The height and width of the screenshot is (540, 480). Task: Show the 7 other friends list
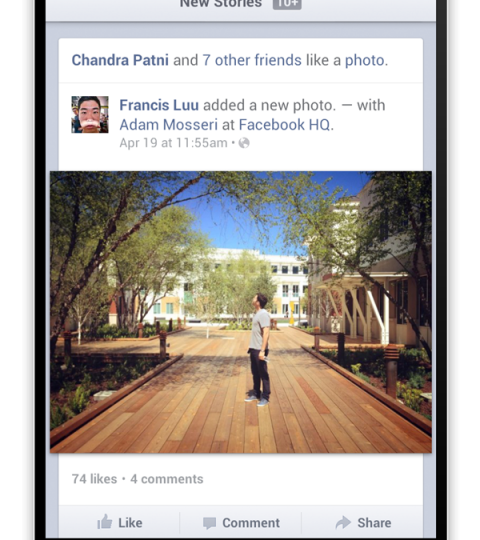click(252, 60)
